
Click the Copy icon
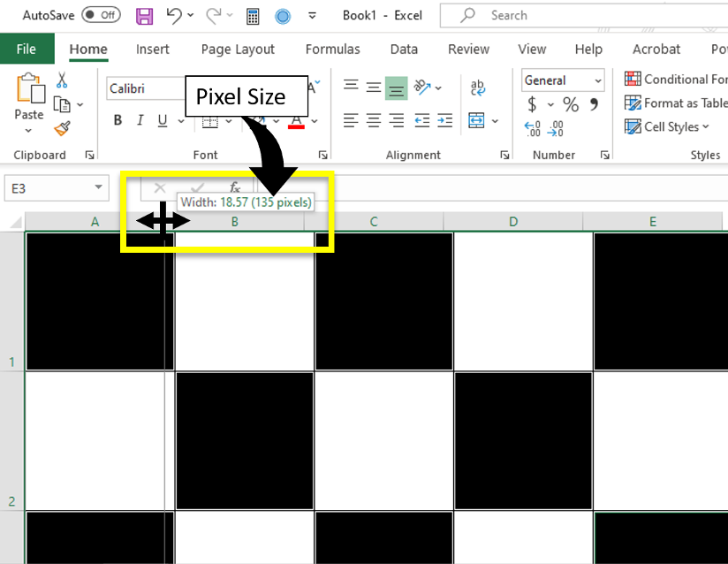[62, 104]
